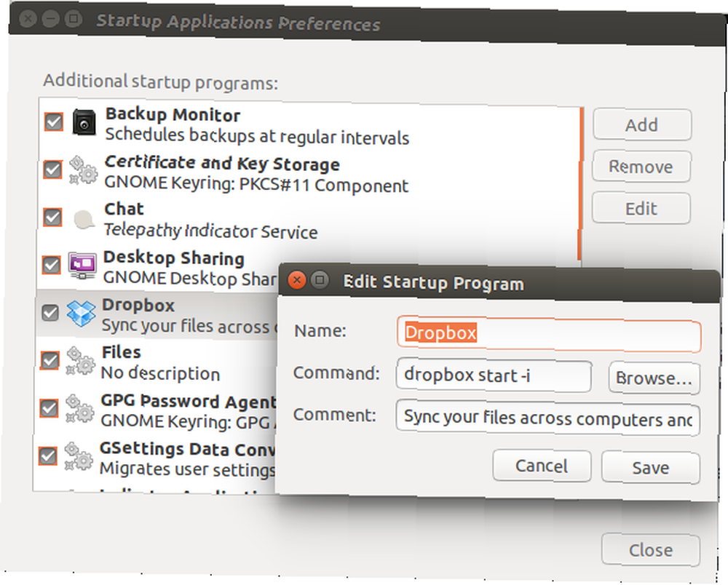The height and width of the screenshot is (585, 728).
Task: Disable the Chat startup checkbox
Action: point(52,217)
